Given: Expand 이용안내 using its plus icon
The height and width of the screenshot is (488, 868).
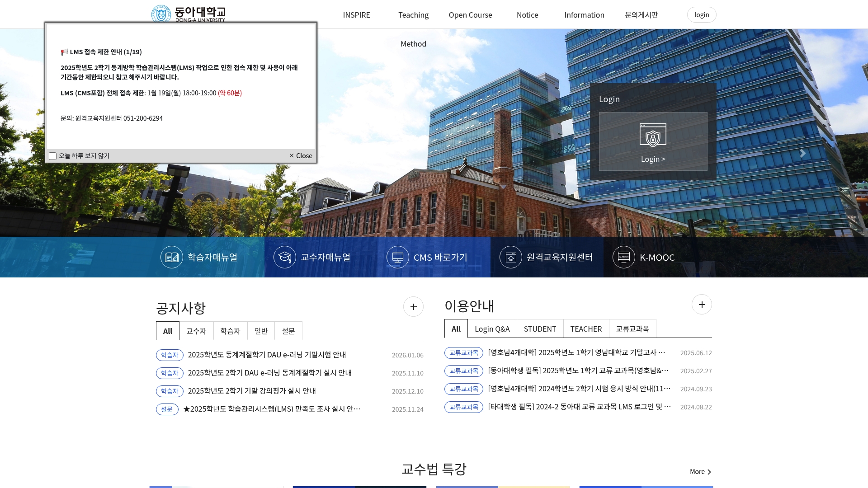Looking at the screenshot, I should (701, 304).
